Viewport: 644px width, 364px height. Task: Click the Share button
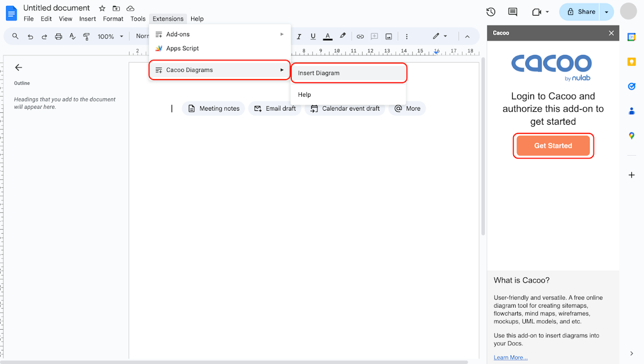pyautogui.click(x=581, y=12)
